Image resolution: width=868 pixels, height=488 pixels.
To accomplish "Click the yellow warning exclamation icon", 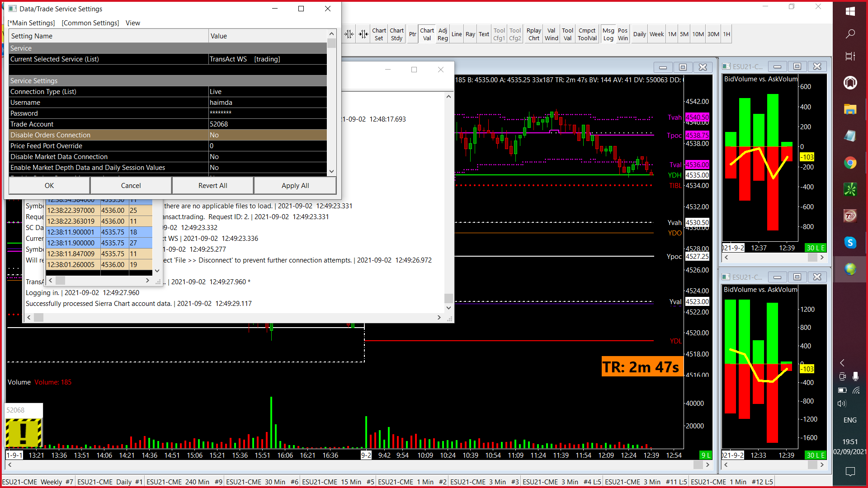I will click(x=24, y=432).
